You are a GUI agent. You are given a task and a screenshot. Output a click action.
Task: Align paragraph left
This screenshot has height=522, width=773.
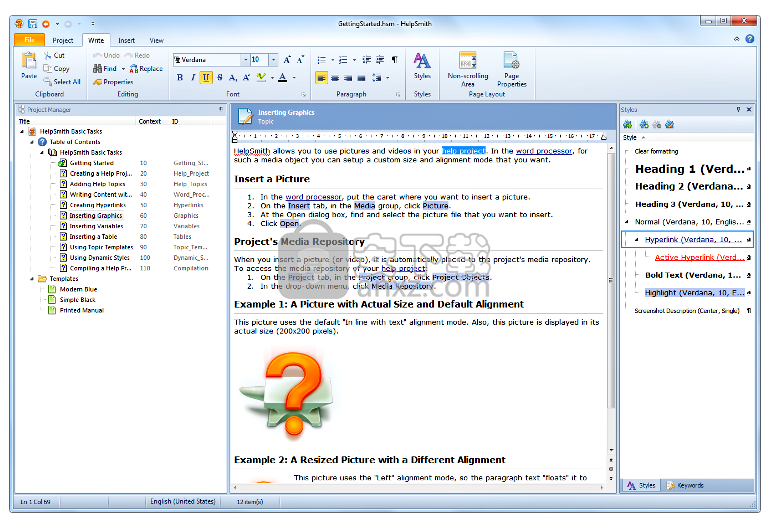click(321, 78)
